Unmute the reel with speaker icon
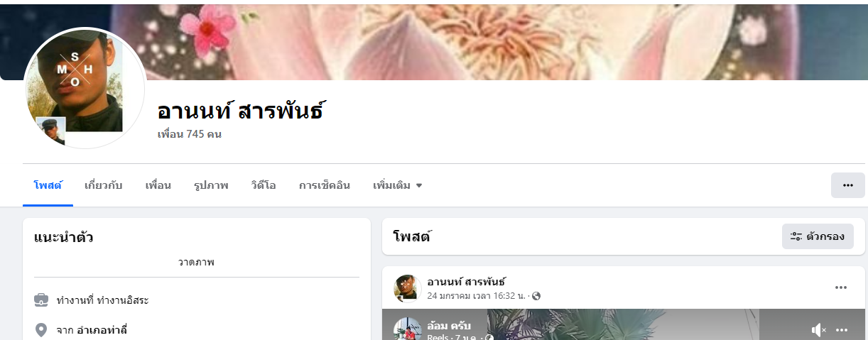 pos(818,330)
